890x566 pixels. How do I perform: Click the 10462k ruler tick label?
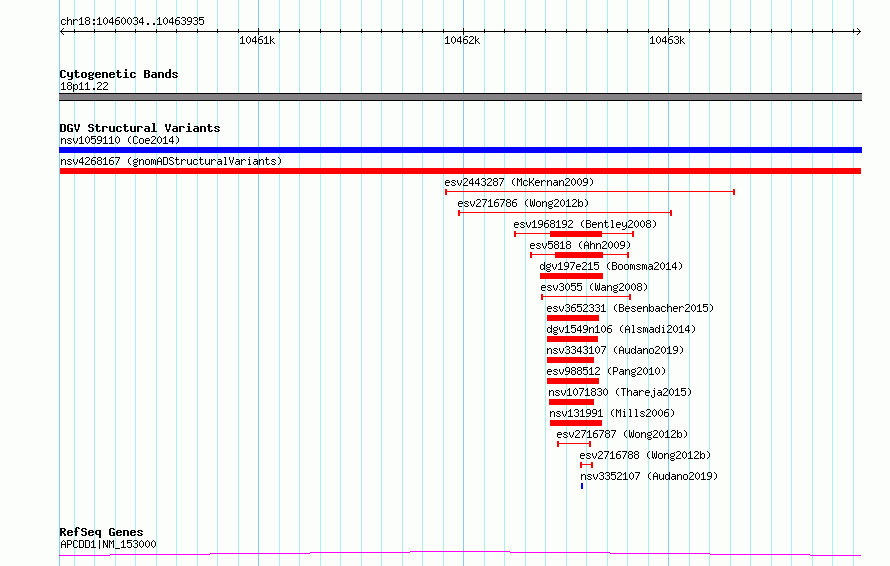(x=462, y=40)
